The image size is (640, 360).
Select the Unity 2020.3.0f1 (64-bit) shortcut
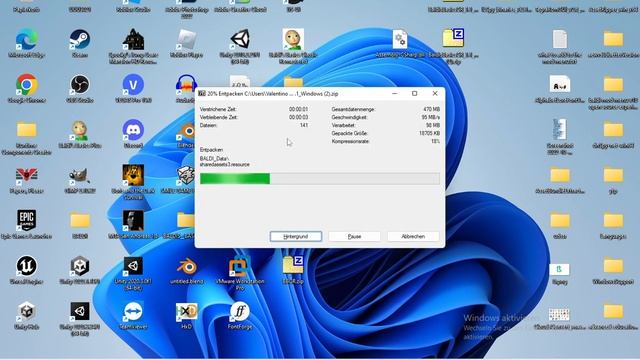point(133,266)
